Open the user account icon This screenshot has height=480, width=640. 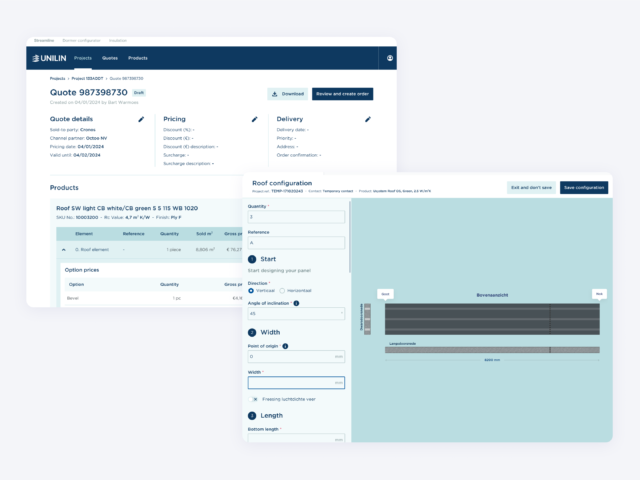click(388, 58)
